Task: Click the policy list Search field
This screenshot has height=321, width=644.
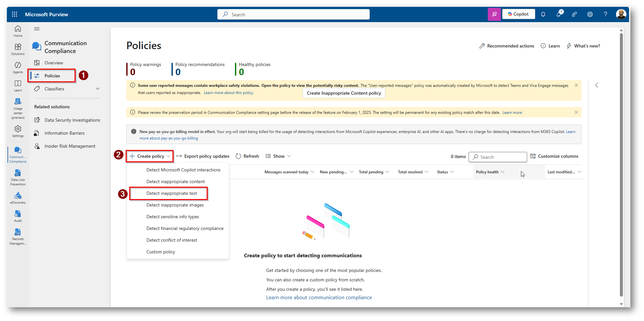Action: [498, 157]
